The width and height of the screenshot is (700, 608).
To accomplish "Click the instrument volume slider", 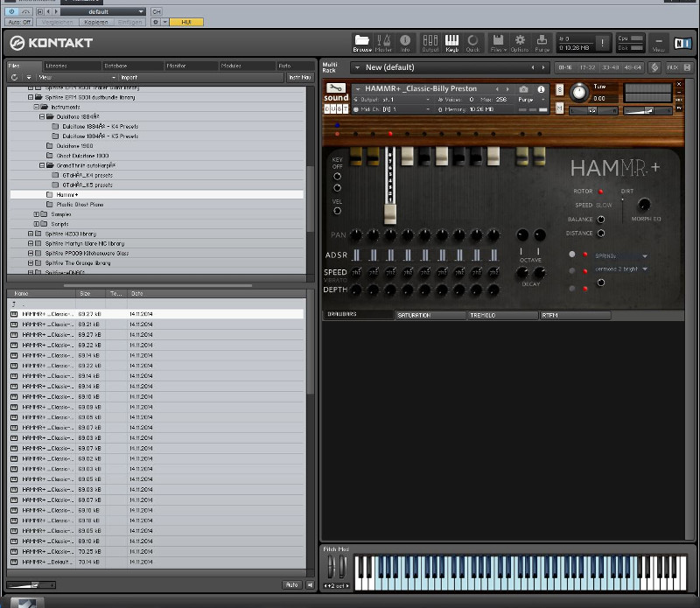I will pos(647,111).
